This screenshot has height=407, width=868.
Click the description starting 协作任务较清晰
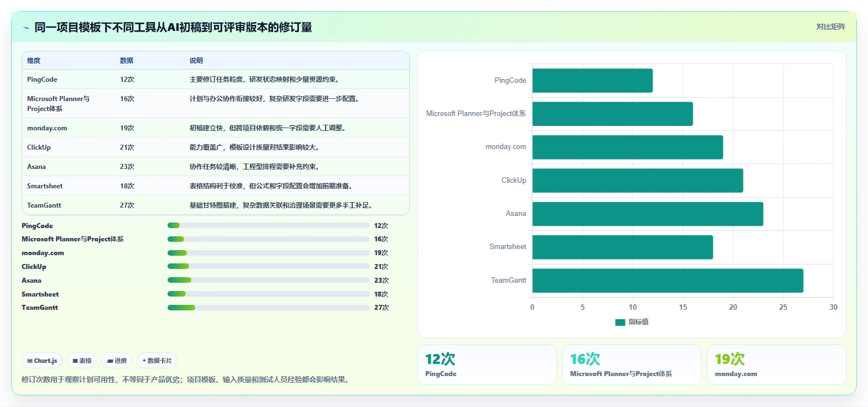(254, 167)
